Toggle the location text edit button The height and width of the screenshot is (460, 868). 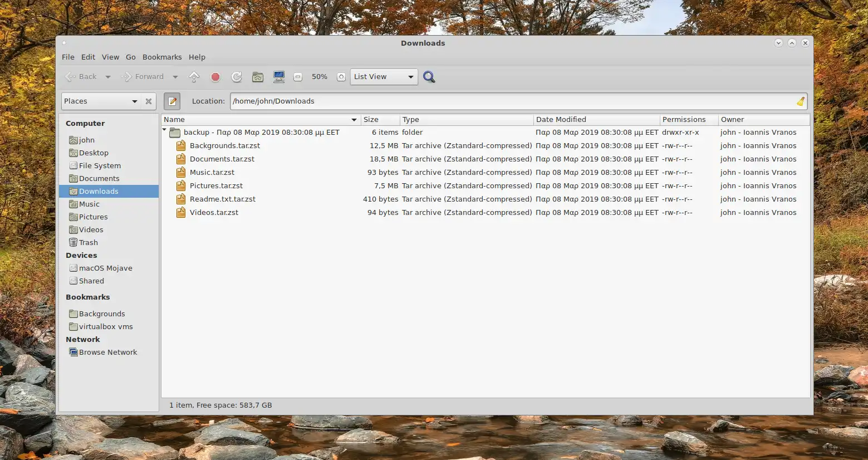click(x=172, y=101)
